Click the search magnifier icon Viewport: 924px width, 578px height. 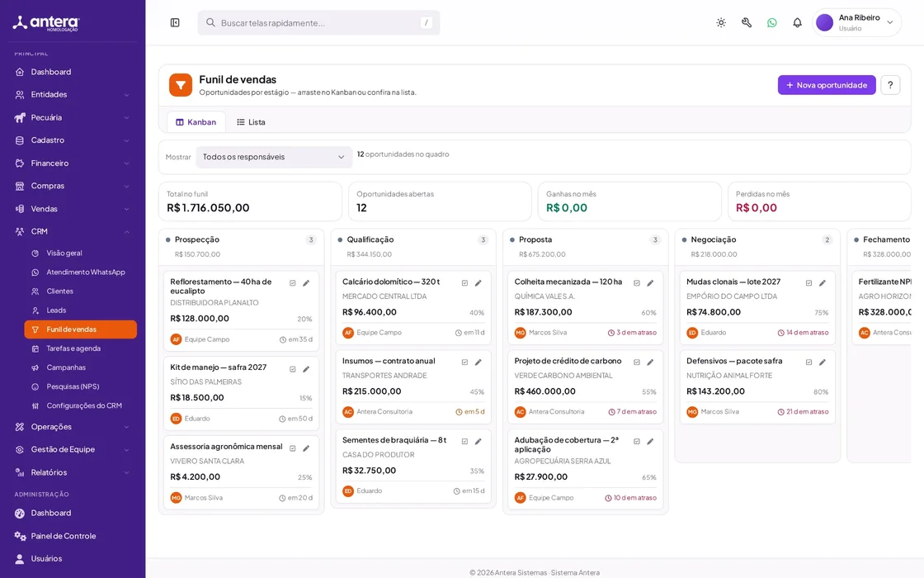pyautogui.click(x=210, y=22)
